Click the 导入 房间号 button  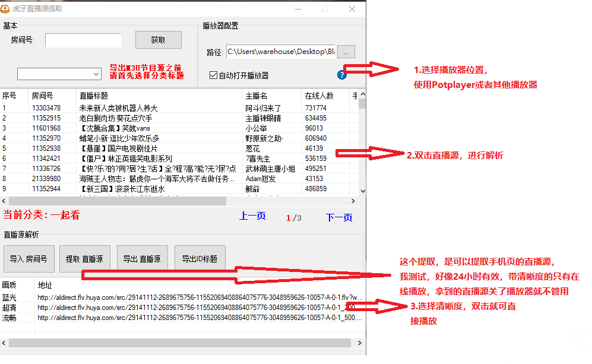pyautogui.click(x=29, y=258)
